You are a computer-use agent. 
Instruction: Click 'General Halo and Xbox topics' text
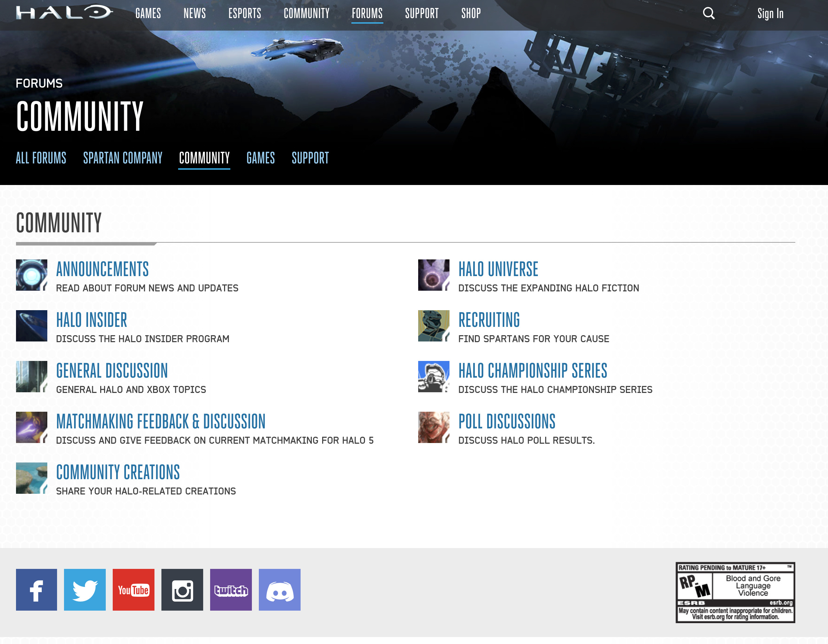pyautogui.click(x=131, y=390)
